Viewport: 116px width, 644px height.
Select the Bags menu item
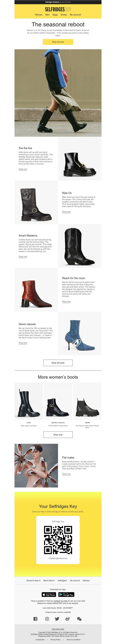(55, 15)
